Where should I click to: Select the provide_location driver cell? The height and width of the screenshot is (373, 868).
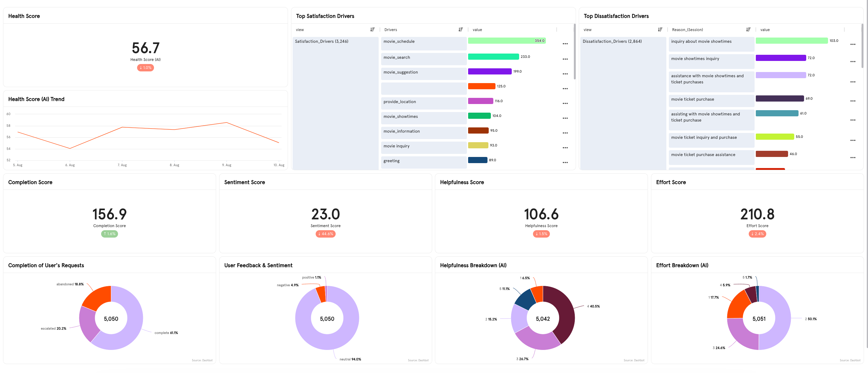coord(424,103)
